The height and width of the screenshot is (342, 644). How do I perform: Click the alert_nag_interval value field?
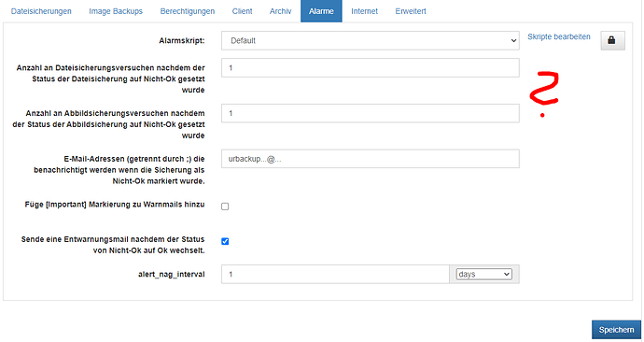click(335, 274)
